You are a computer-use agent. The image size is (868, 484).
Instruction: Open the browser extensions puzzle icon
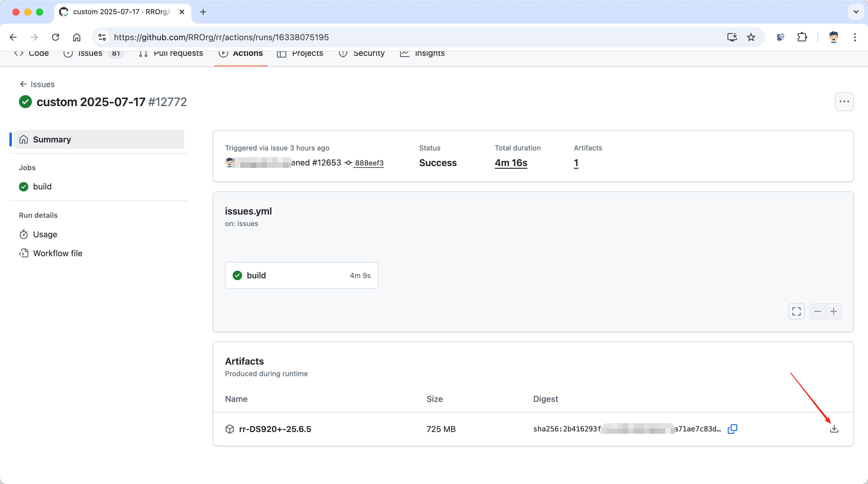[802, 37]
